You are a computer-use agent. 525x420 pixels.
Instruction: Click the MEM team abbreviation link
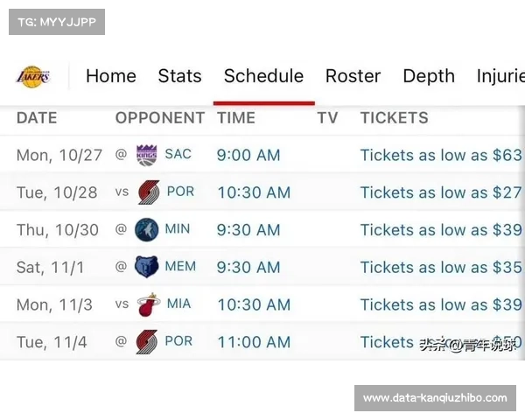point(180,266)
